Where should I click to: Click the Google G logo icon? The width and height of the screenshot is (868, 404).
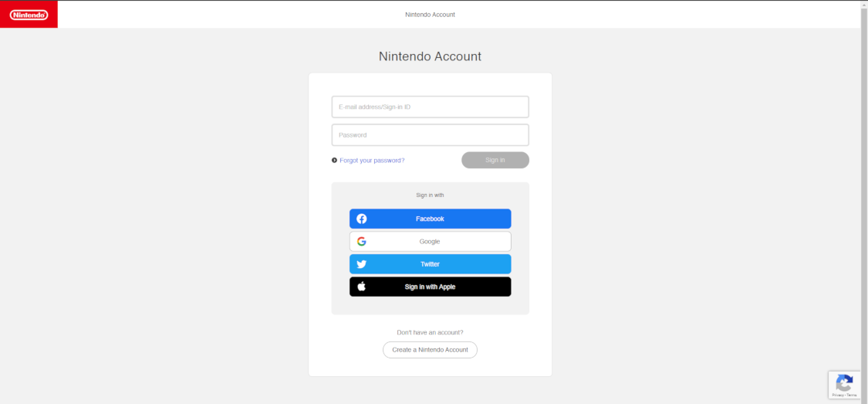tap(362, 242)
